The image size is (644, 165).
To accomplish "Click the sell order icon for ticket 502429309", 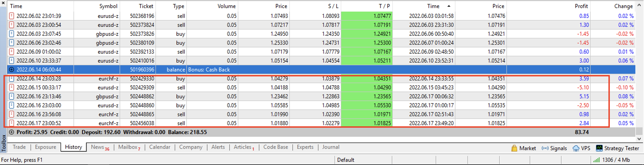I will tap(11, 87).
